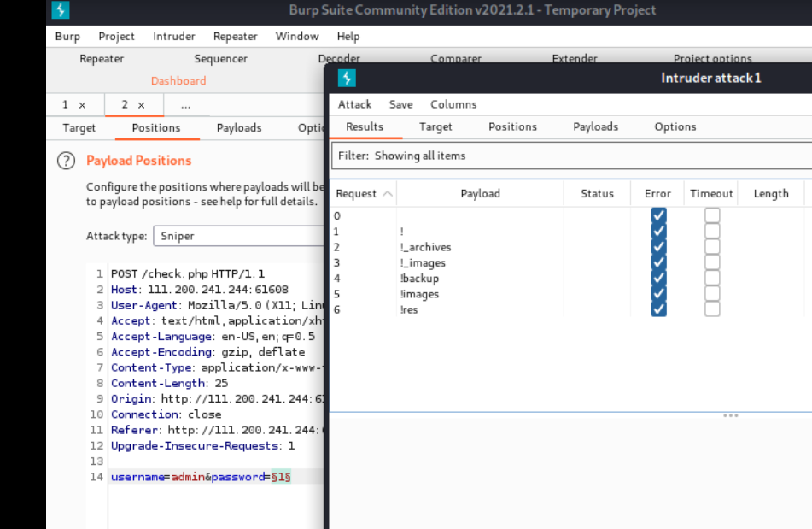
Task: Open Save menu in attack window
Action: tap(401, 104)
